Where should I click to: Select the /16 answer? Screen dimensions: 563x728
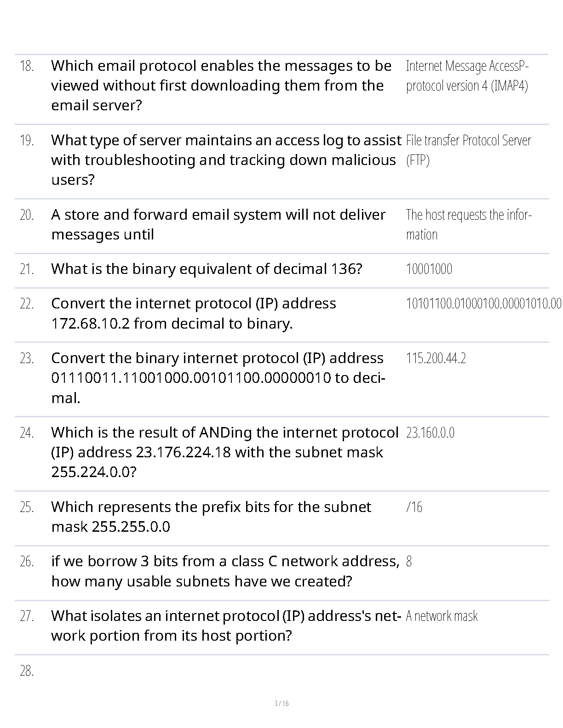[414, 507]
